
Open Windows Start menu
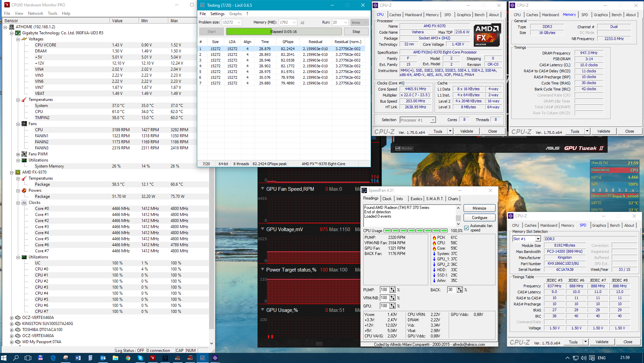(x=4, y=358)
